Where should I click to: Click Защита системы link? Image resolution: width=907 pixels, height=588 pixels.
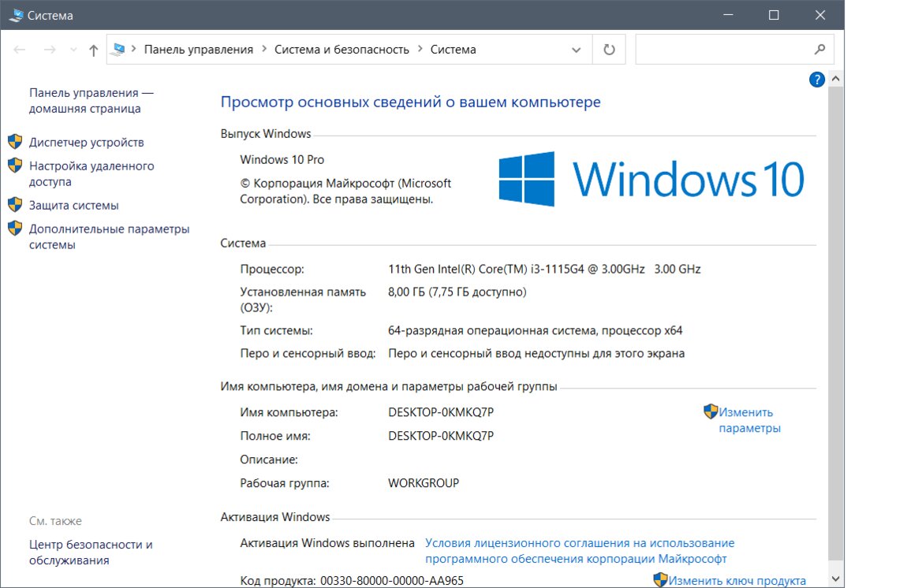point(73,206)
